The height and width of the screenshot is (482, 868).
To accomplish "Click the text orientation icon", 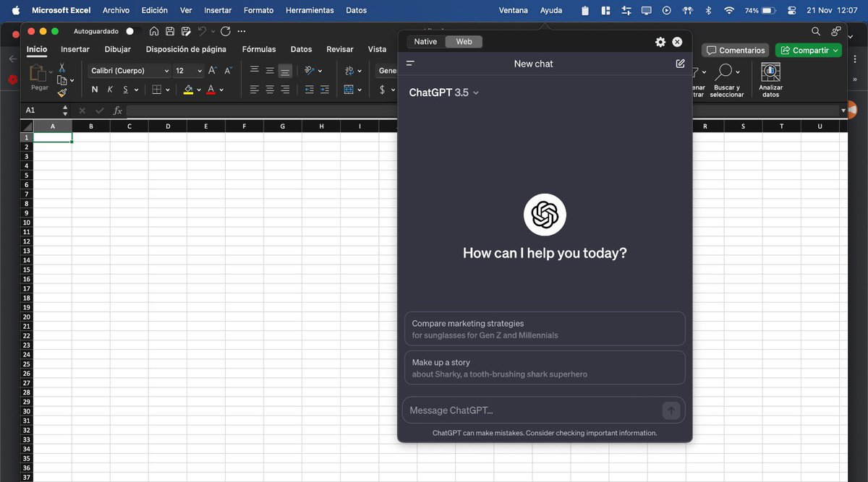I will click(x=310, y=70).
